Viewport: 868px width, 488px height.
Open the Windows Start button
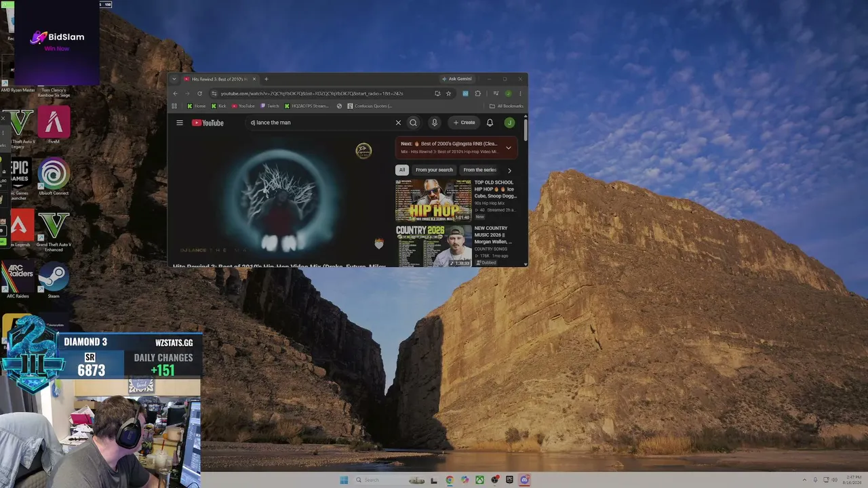click(x=344, y=480)
